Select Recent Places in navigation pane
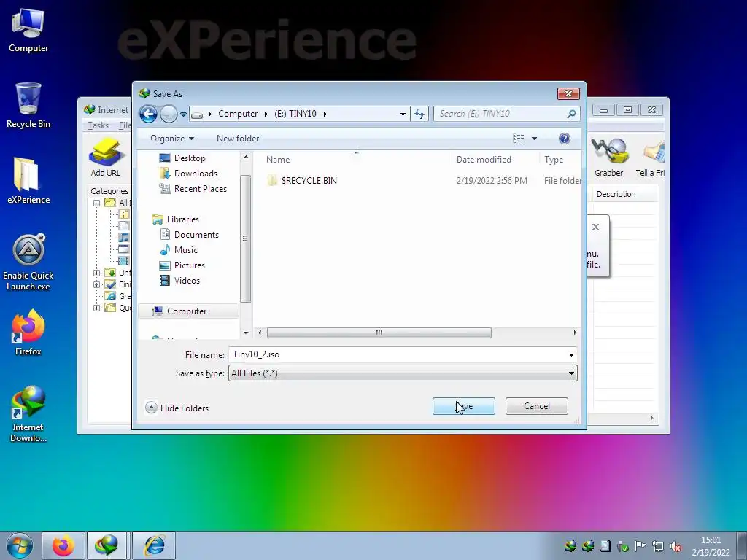The height and width of the screenshot is (560, 747). coord(200,189)
